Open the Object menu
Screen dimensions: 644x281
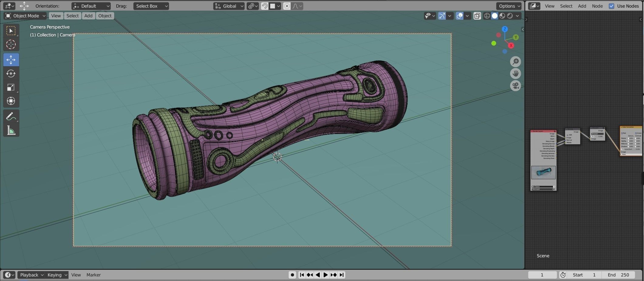pos(105,16)
